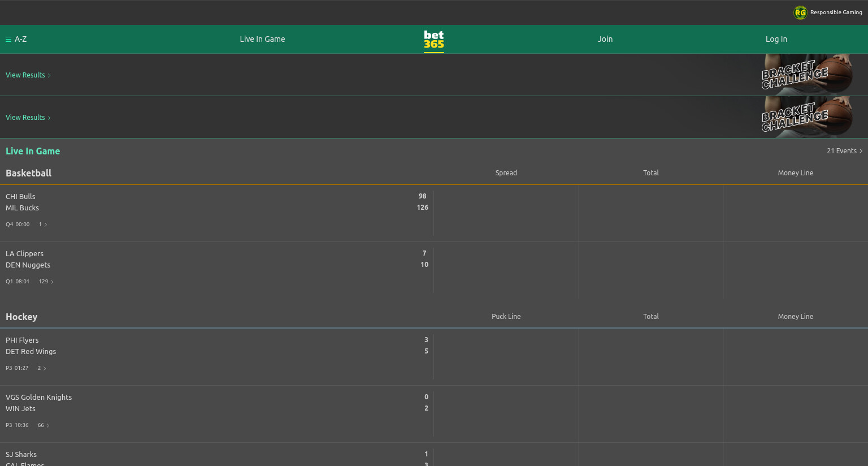Open the MIL Bucks team row
Viewport: 868px width, 466px height.
click(22, 208)
